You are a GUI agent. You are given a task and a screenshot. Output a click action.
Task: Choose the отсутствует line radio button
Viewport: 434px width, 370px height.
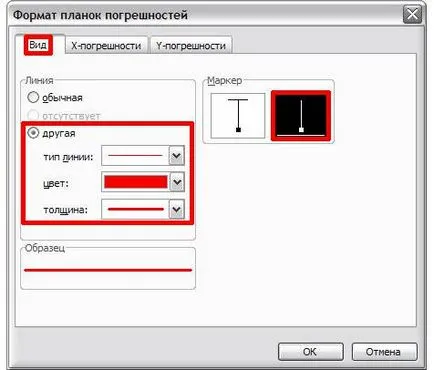(33, 115)
